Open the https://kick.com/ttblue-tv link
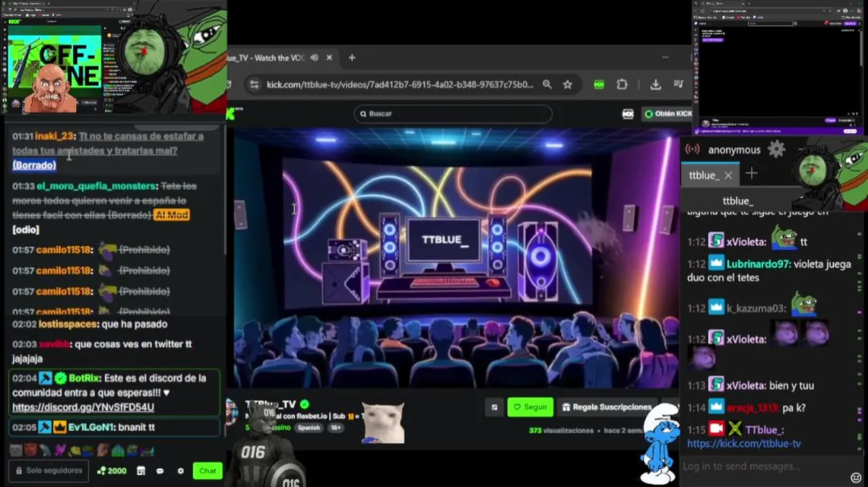868x487 pixels. click(x=744, y=444)
